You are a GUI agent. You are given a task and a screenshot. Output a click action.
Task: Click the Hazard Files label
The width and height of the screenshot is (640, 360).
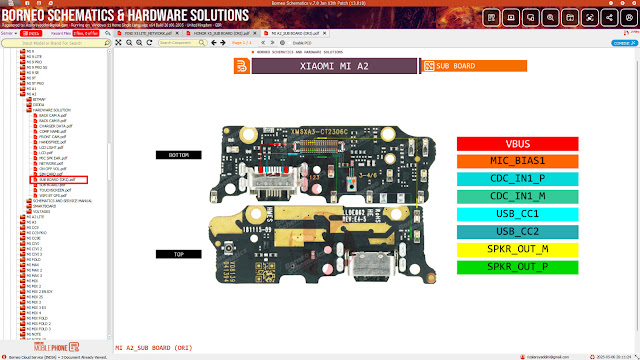(61, 33)
